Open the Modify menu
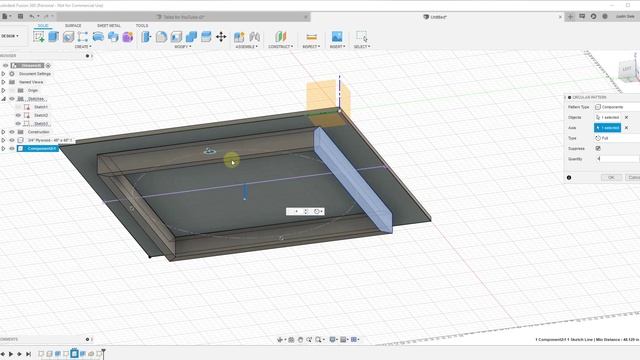640x360 pixels. click(x=183, y=47)
